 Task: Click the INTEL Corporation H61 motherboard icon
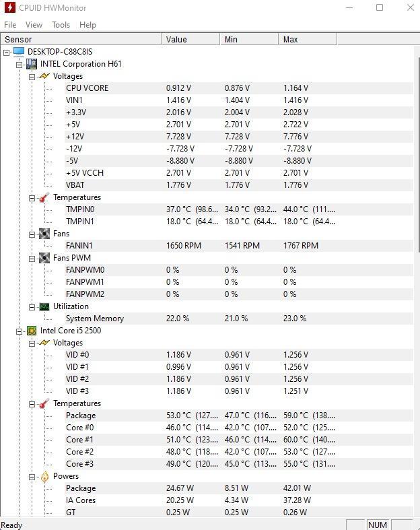point(32,64)
